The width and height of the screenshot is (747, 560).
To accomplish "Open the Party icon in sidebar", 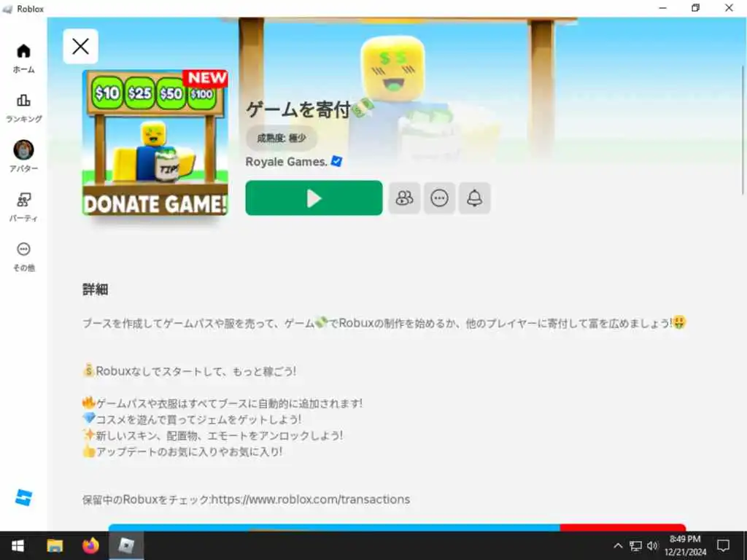I will (23, 200).
